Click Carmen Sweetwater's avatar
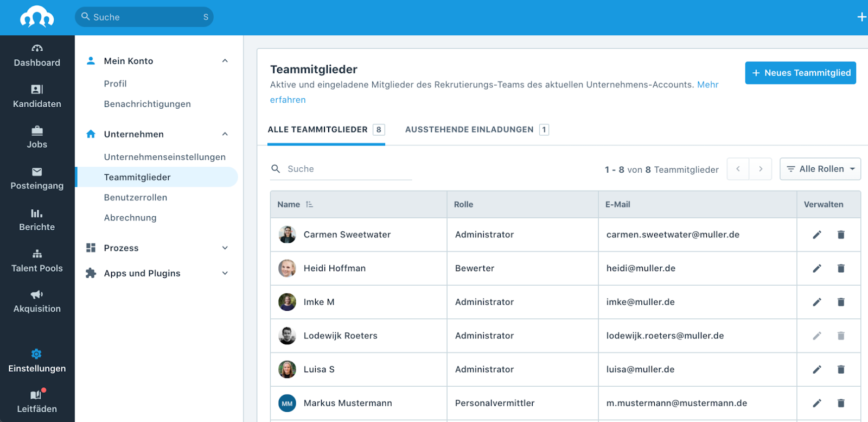The image size is (868, 422). pos(287,235)
